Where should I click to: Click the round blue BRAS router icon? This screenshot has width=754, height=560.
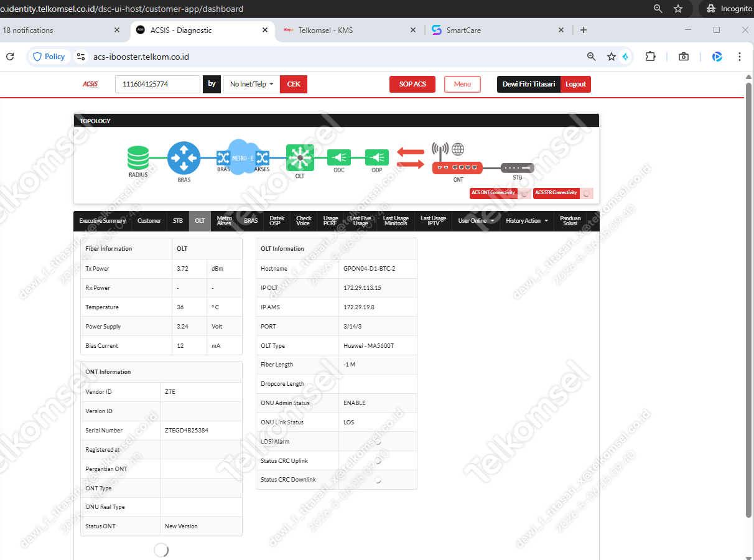184,158
